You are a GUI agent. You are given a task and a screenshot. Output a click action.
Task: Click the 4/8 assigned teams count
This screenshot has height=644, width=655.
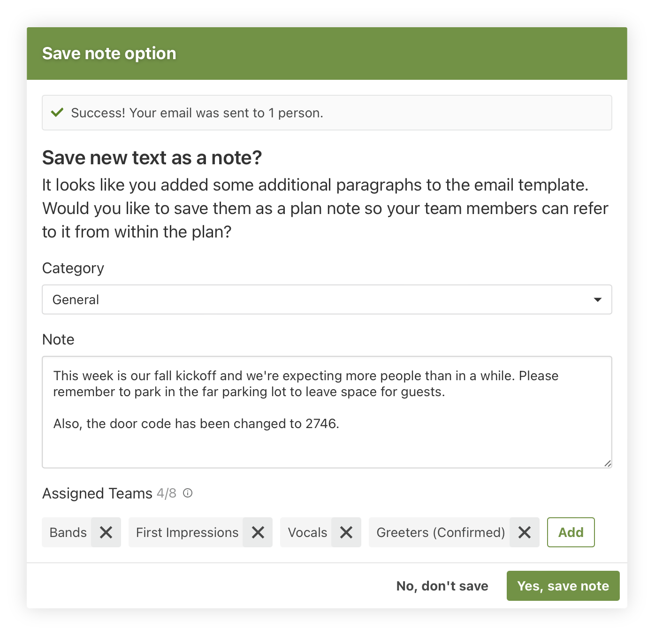pos(167,493)
